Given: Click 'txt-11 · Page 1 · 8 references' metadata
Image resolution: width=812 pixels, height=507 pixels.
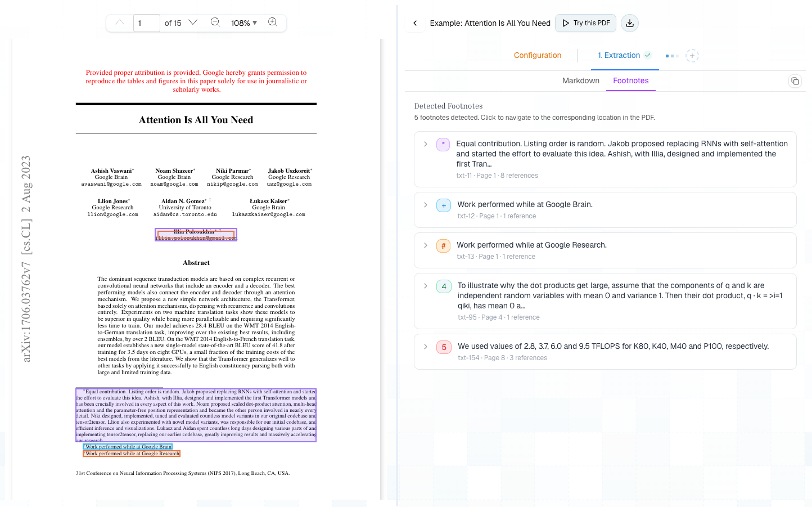Looking at the screenshot, I should 497,176.
